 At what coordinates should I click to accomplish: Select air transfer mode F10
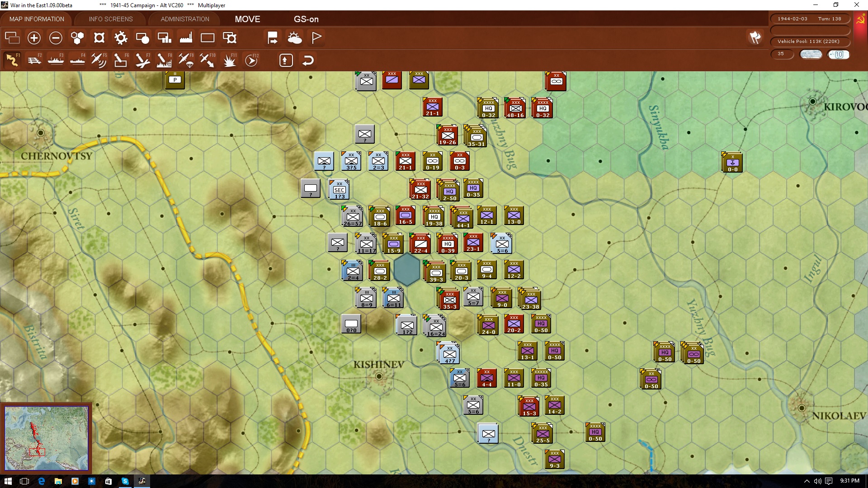(208, 60)
